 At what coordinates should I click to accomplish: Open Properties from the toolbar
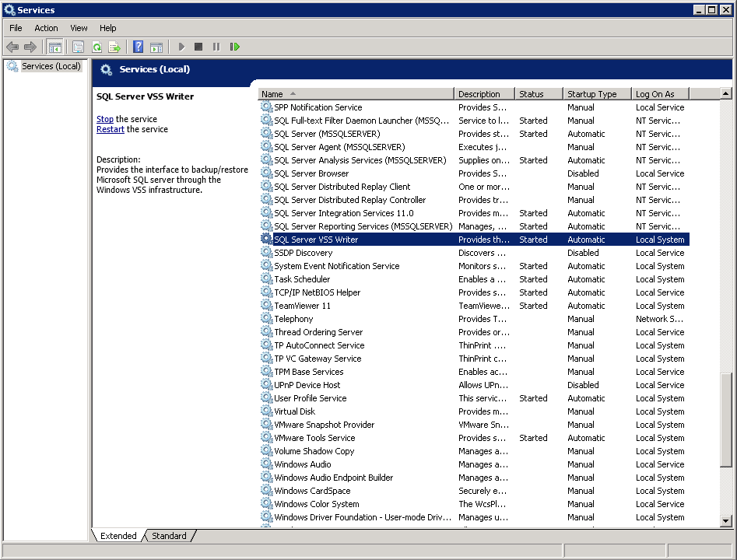click(x=78, y=47)
